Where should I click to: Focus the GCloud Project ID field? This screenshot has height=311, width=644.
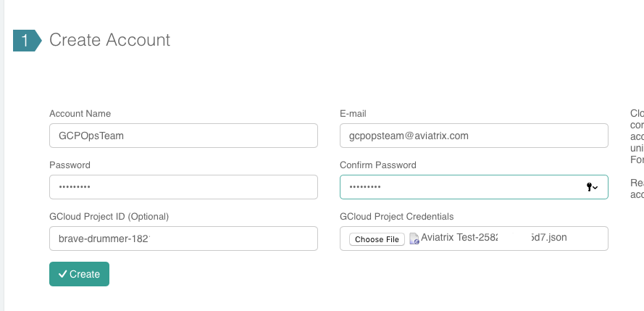[183, 239]
